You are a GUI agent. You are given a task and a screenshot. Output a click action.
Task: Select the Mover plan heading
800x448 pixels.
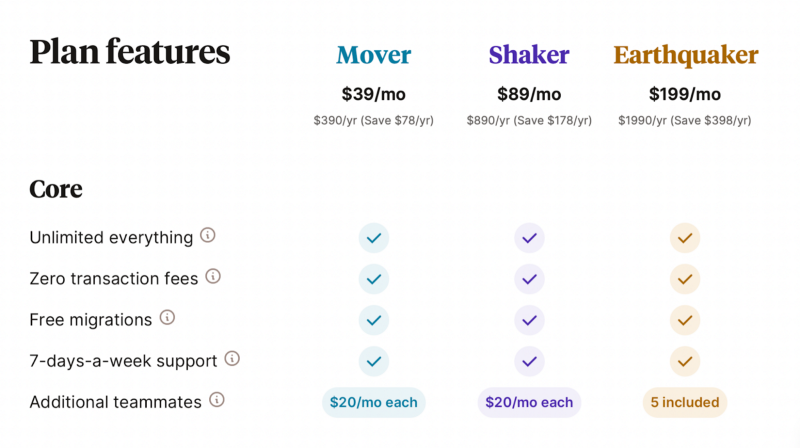[x=374, y=54]
